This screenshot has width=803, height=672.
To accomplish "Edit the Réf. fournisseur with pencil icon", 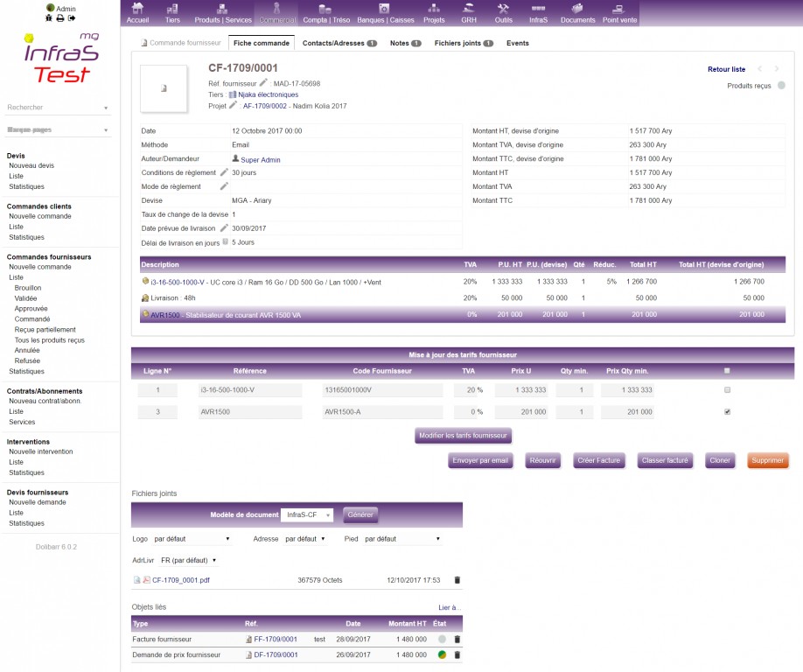I will coord(263,82).
